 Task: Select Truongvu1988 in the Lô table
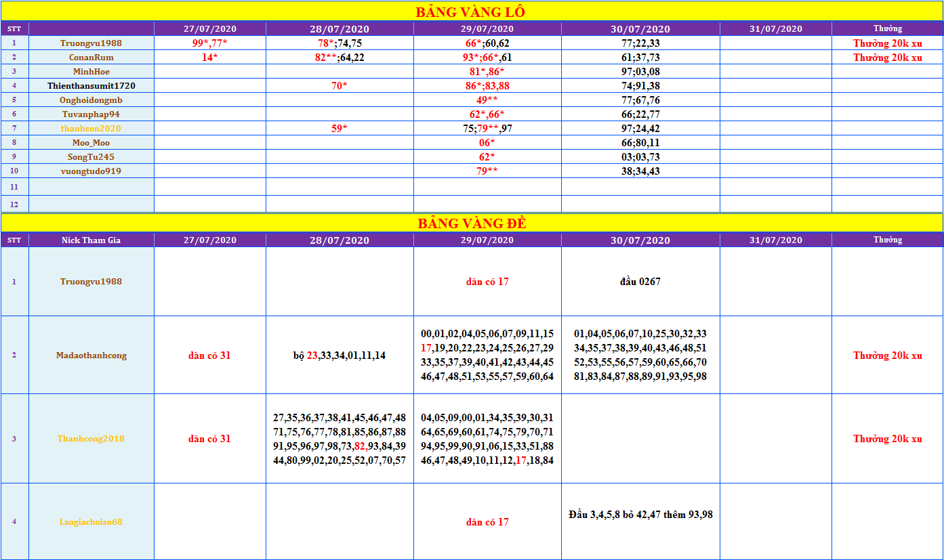pyautogui.click(x=91, y=43)
